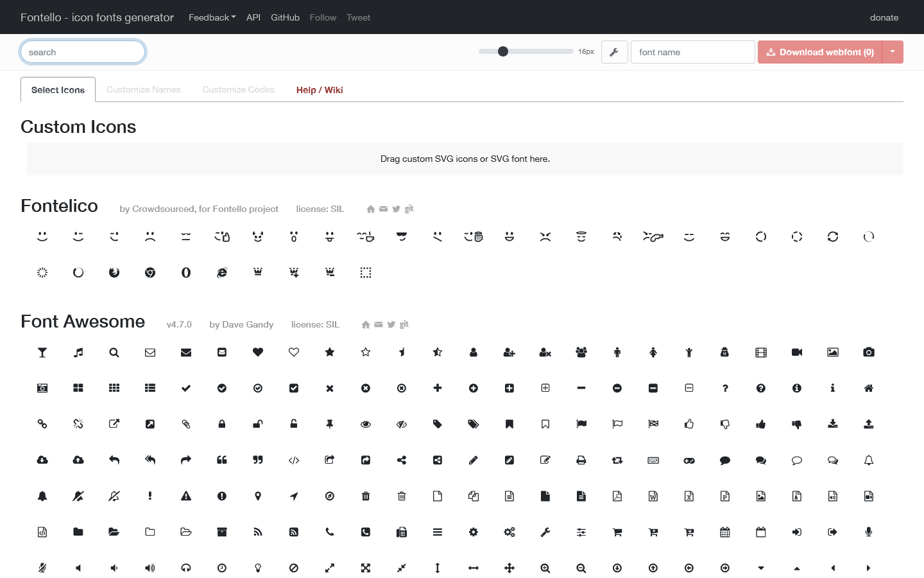The image size is (924, 578).
Task: Select the code brackets icon
Action: pyautogui.click(x=294, y=460)
